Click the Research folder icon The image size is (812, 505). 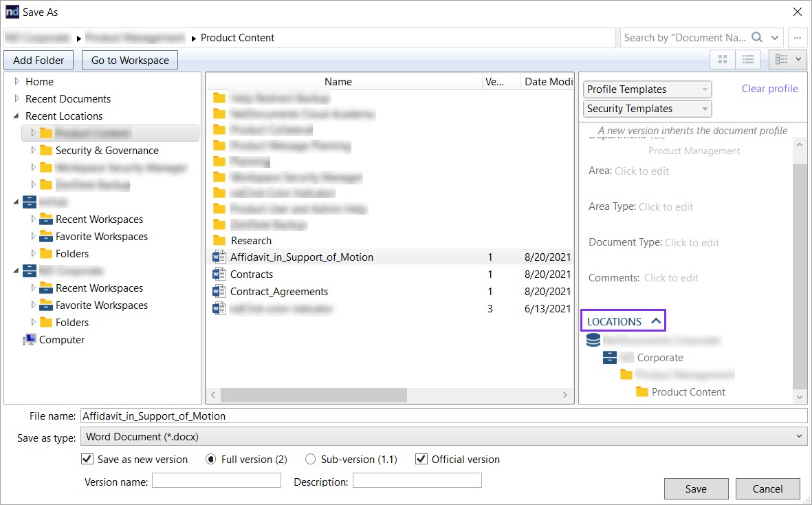click(x=219, y=241)
